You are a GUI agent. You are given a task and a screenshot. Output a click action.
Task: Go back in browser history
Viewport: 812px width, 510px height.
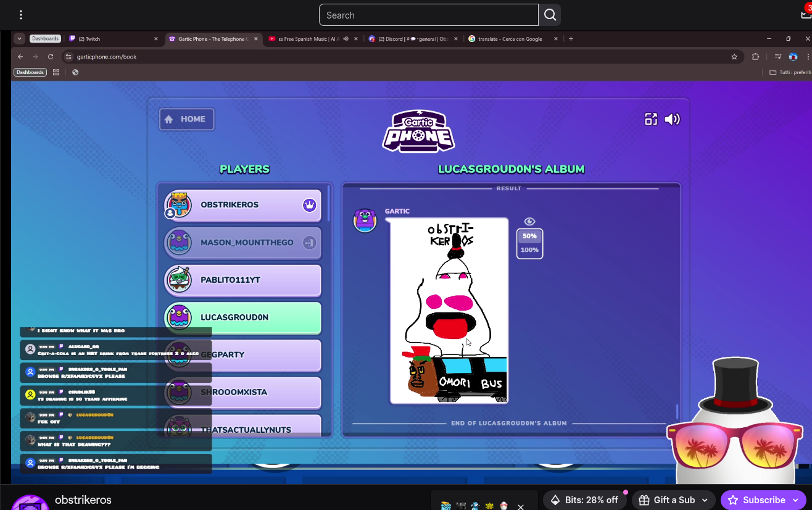click(20, 57)
